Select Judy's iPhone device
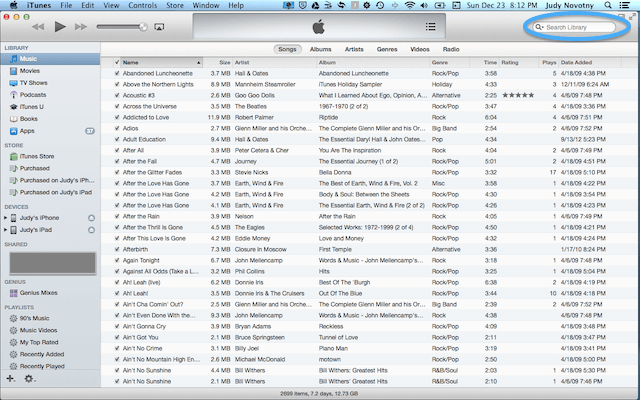The width and height of the screenshot is (640, 400). (x=40, y=218)
